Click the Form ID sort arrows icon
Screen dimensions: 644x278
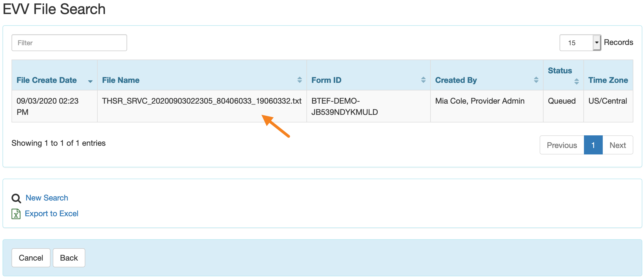point(423,80)
